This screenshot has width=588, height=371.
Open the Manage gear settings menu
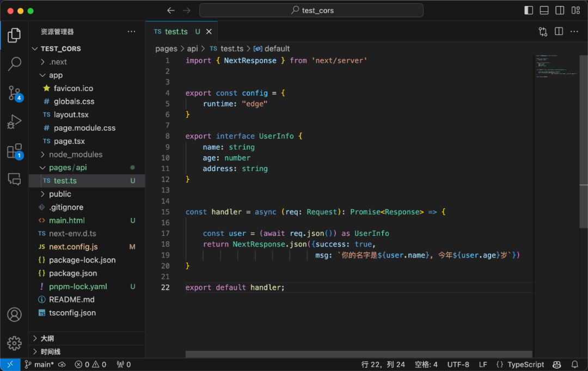[15, 343]
